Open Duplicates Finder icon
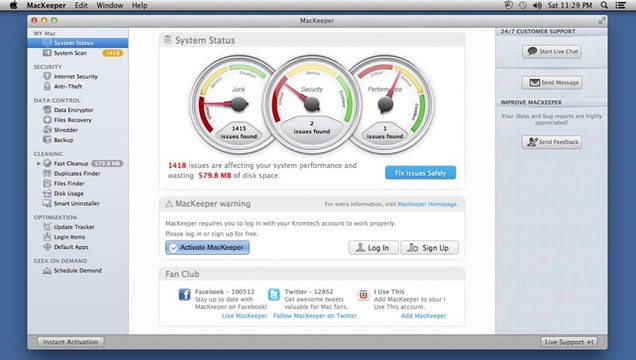The width and height of the screenshot is (636, 360). [47, 174]
